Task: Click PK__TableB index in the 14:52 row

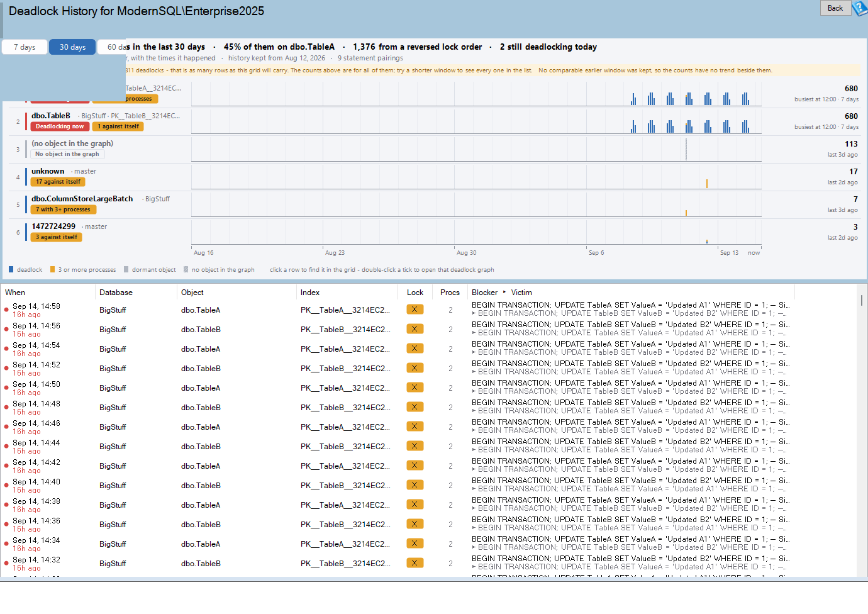Action: [345, 369]
